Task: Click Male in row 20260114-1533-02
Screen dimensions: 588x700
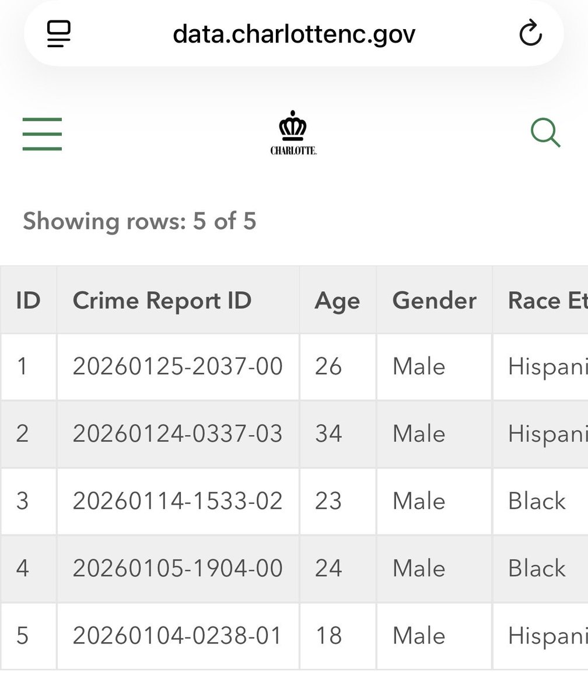Action: (419, 501)
